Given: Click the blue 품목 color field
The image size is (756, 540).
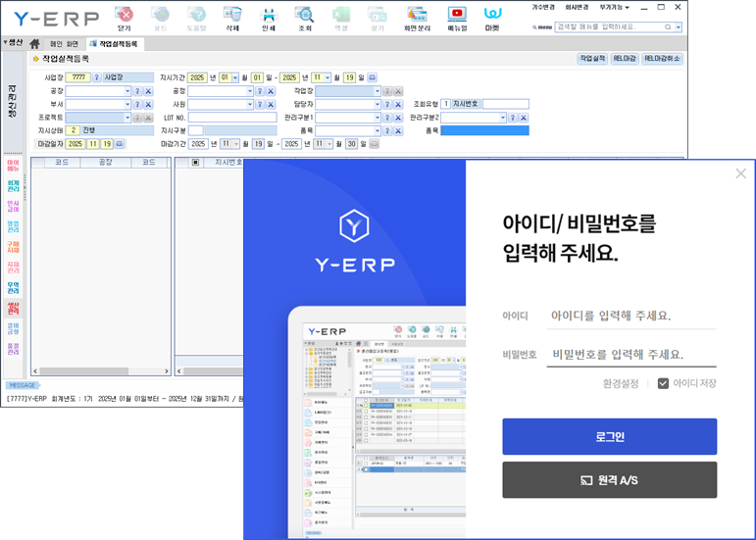Looking at the screenshot, I should pyautogui.click(x=483, y=129).
